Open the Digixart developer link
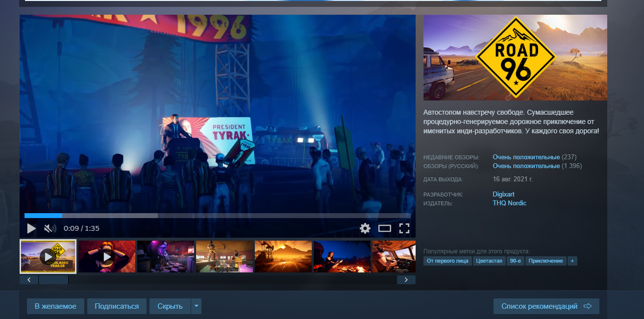This screenshot has width=644, height=319. [503, 195]
